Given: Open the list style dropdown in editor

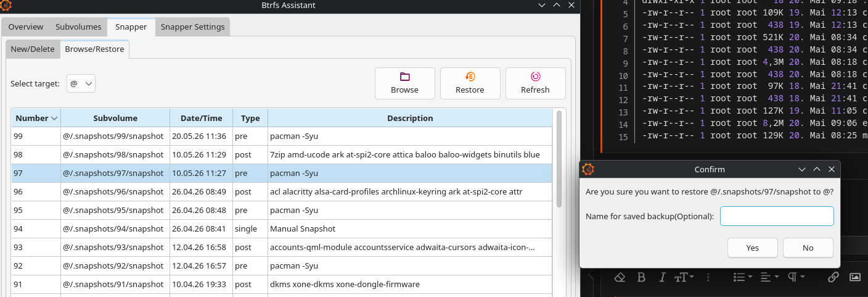Looking at the screenshot, I should pos(742,277).
